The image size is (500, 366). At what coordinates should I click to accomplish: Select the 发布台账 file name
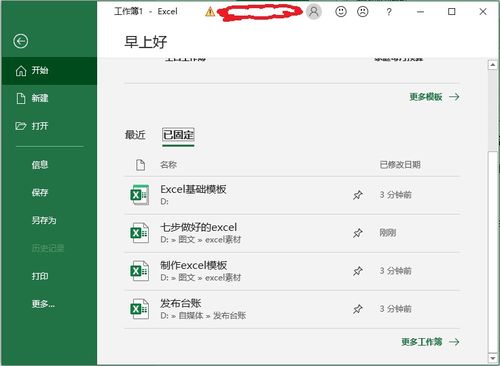181,303
